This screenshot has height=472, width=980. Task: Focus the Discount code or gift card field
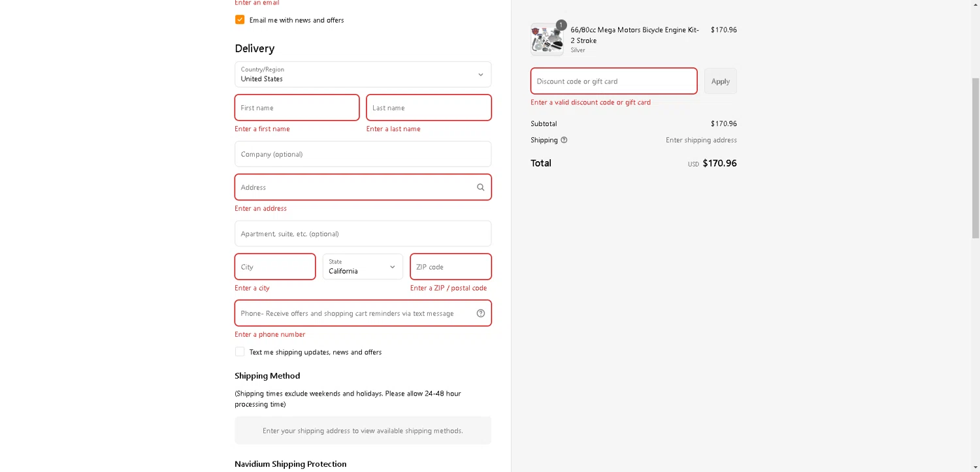[x=613, y=82]
